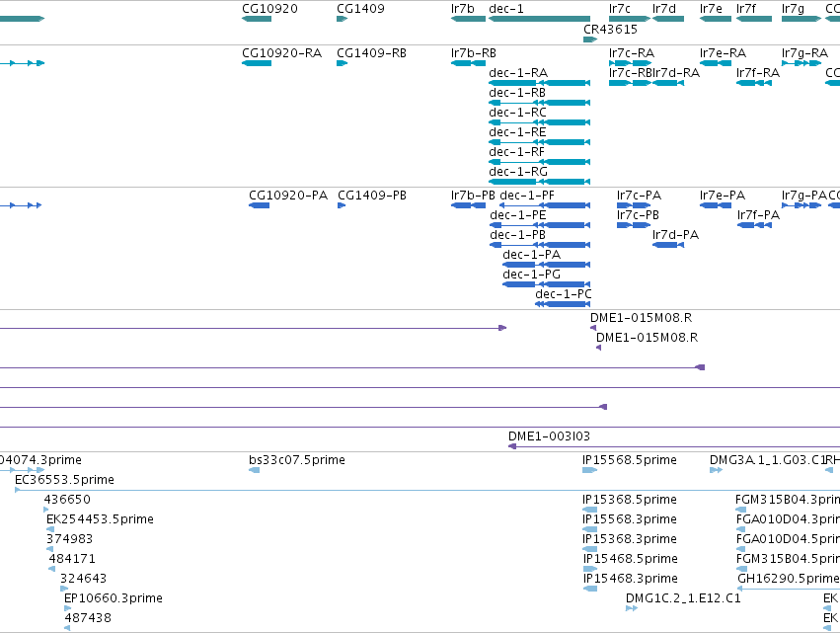Select the IP15368.3prime EST feature

click(x=590, y=549)
